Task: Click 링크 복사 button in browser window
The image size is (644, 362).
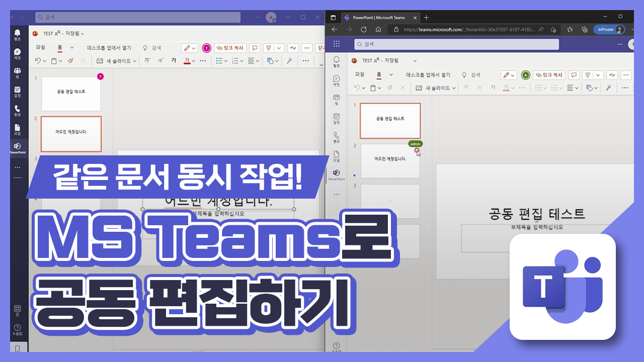Action: [549, 75]
